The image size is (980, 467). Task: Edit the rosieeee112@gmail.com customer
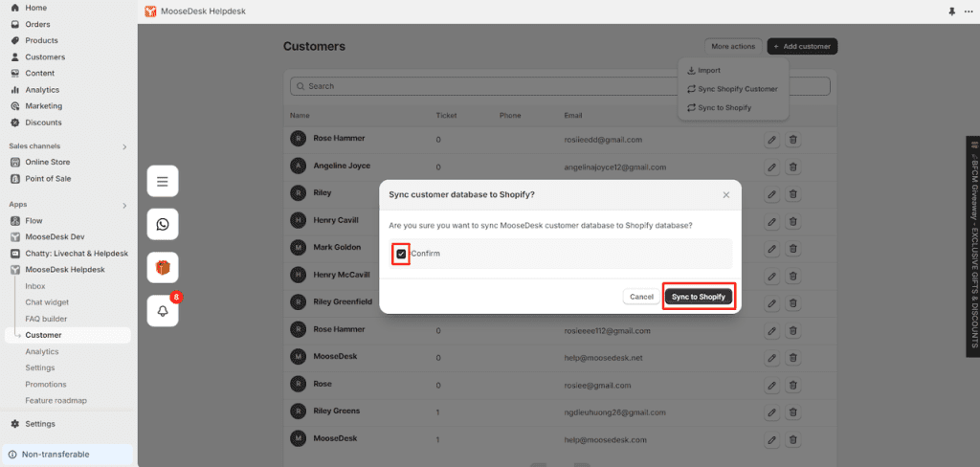pos(772,331)
